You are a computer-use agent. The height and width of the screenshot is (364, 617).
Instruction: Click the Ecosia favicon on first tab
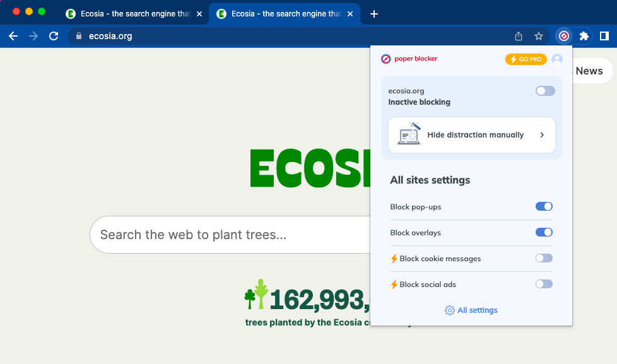[x=71, y=14]
